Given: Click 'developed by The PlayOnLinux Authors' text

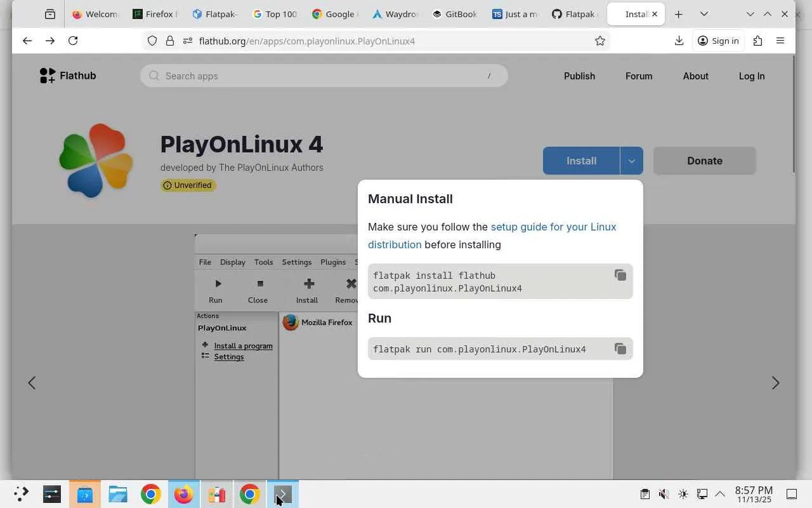Looking at the screenshot, I should pyautogui.click(x=242, y=168).
